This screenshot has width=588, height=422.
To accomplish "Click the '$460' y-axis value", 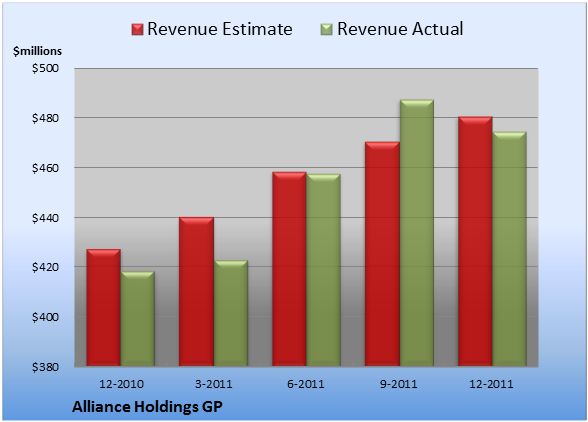I will coord(45,168).
